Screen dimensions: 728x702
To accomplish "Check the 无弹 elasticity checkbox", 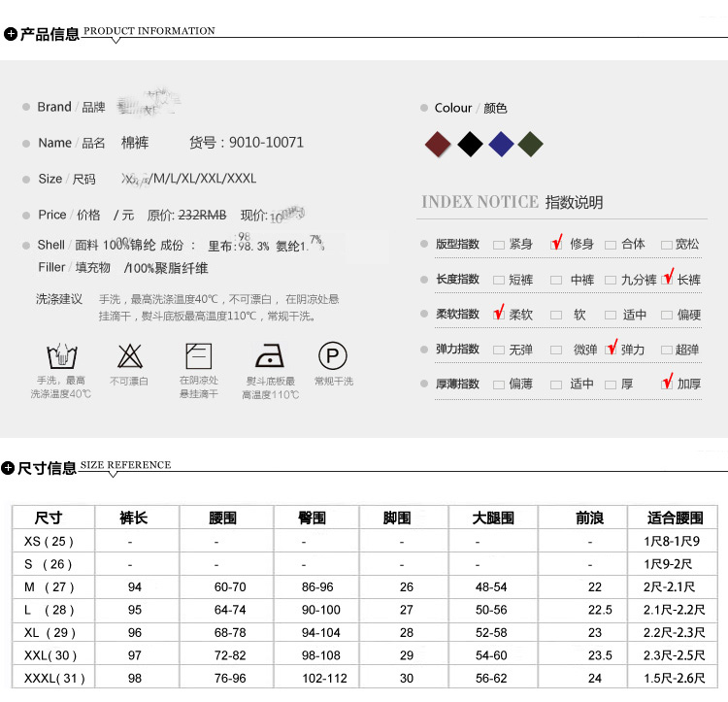I will point(499,351).
